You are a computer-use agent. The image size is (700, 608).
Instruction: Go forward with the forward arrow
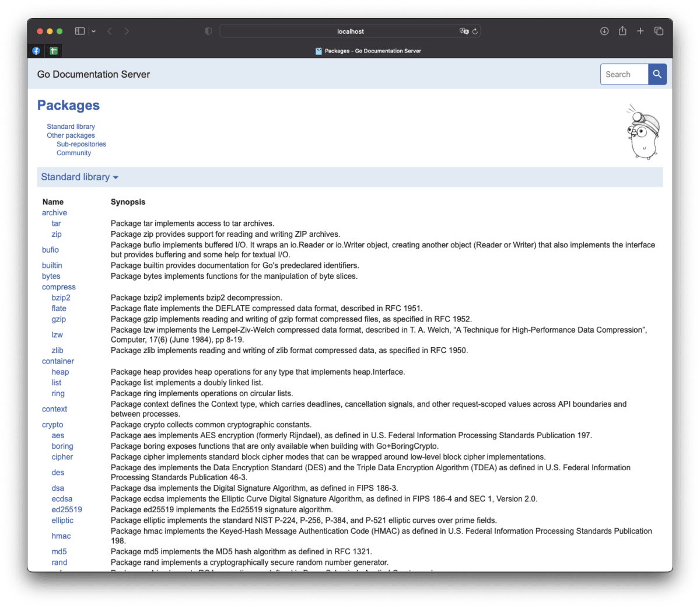point(127,31)
